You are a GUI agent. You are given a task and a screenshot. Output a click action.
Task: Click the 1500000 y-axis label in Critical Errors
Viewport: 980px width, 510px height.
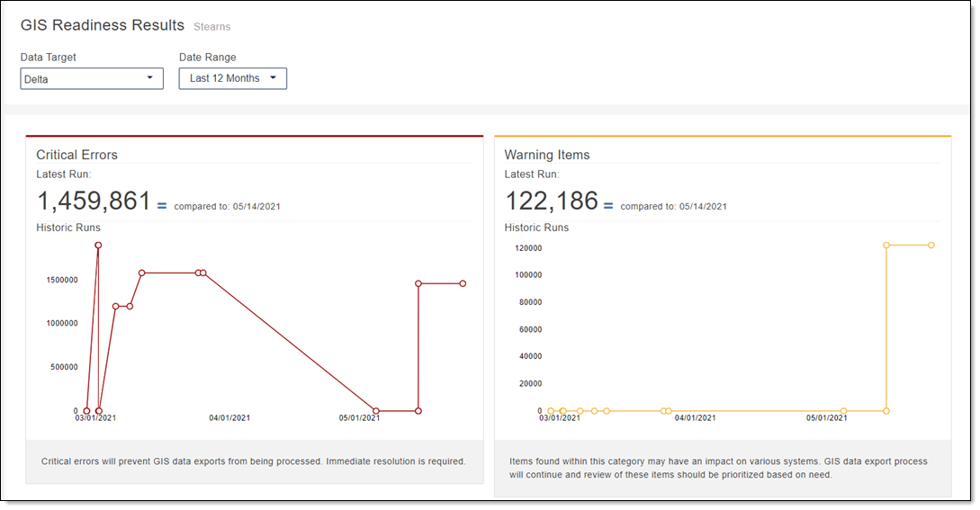67,280
